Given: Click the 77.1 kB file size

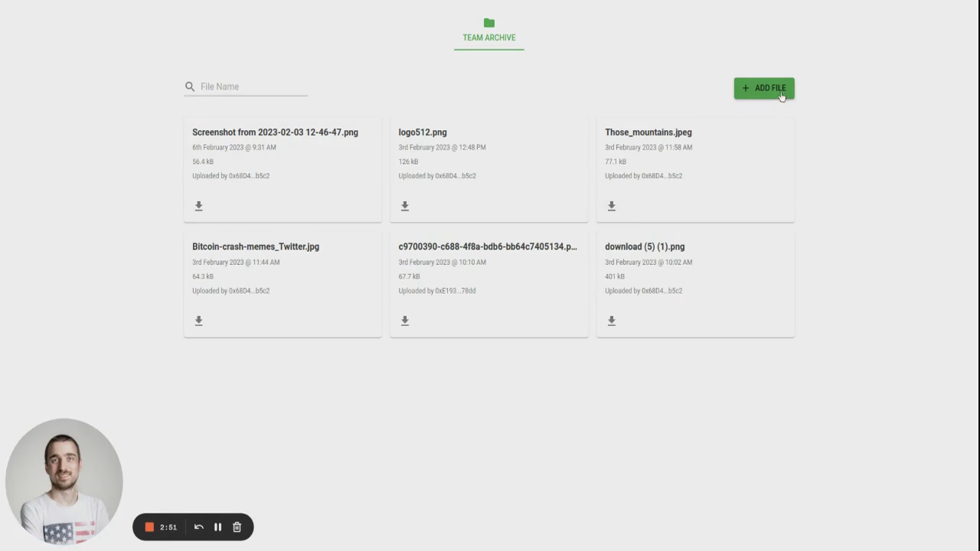Looking at the screenshot, I should point(616,161).
